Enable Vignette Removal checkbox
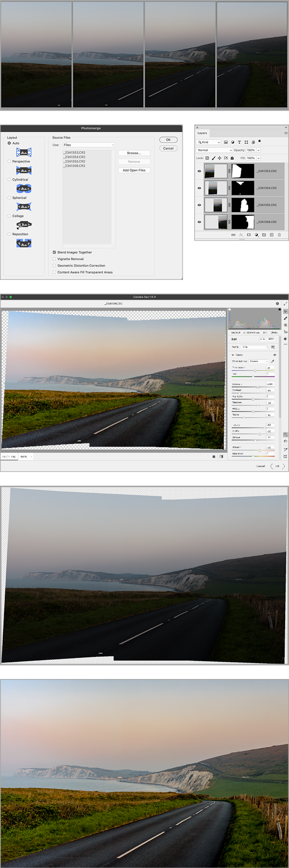 pyautogui.click(x=54, y=259)
